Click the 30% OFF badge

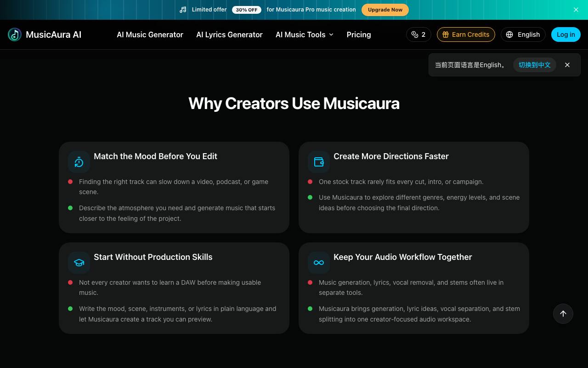coord(247,10)
